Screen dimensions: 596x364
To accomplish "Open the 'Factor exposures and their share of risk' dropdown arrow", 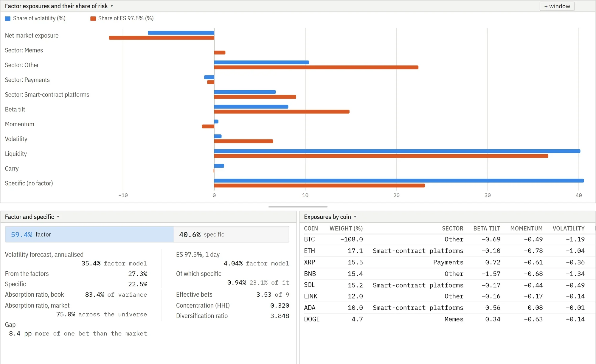I will [x=112, y=6].
